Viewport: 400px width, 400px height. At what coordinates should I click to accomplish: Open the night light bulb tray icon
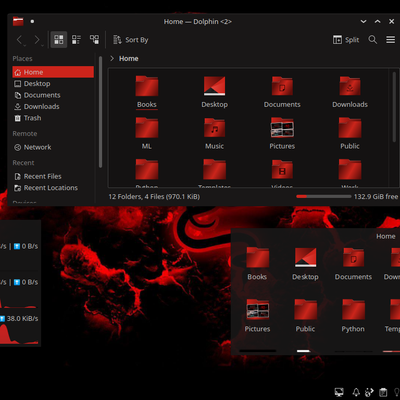pos(397,392)
